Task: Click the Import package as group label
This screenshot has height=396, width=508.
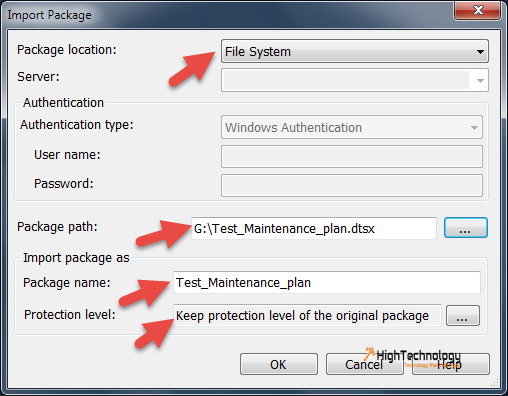Action: [x=76, y=258]
